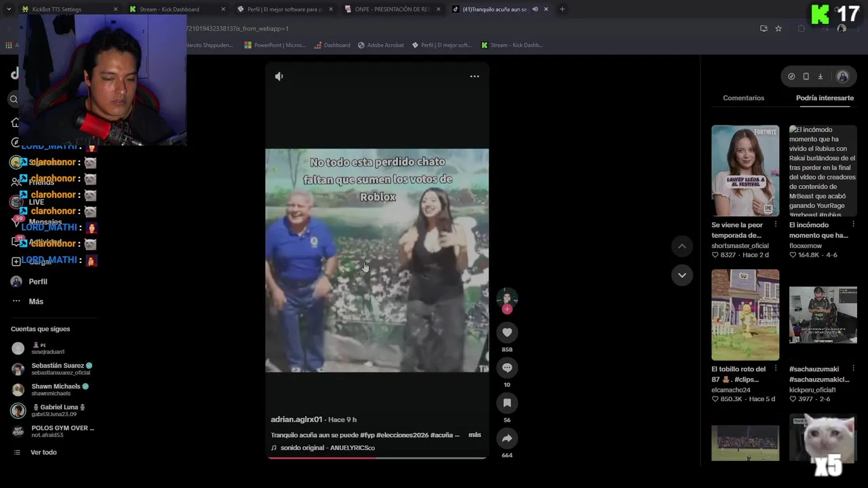Close the KickBot TTS Settings tab
Viewport: 868px width, 488px height.
(x=115, y=9)
